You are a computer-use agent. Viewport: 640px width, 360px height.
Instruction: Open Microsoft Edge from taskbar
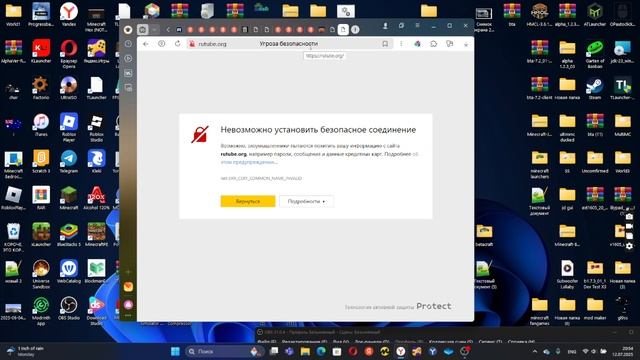(321, 351)
